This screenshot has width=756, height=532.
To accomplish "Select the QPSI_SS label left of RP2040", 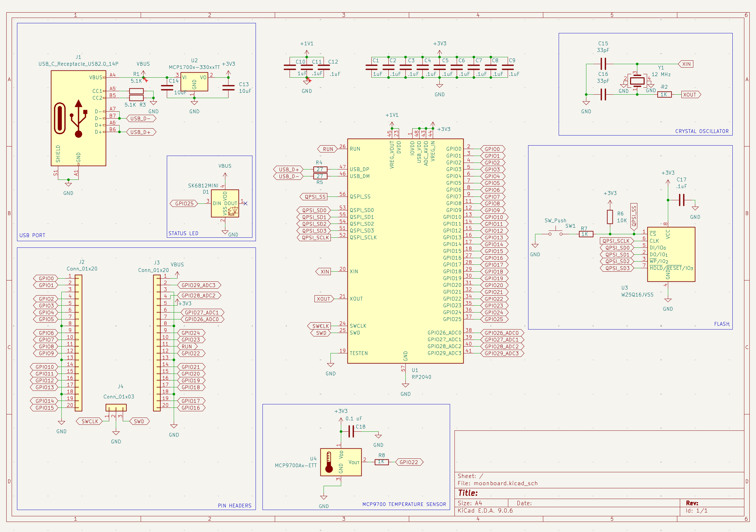I will [x=314, y=197].
